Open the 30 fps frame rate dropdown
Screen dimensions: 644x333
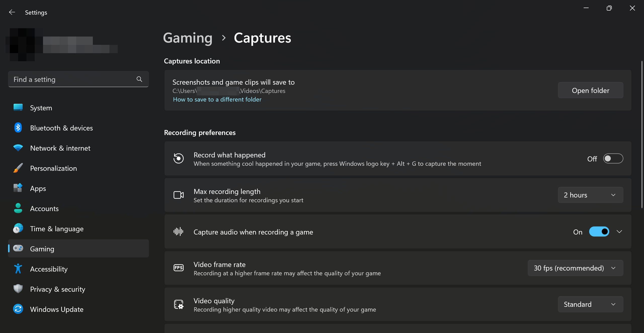click(575, 268)
